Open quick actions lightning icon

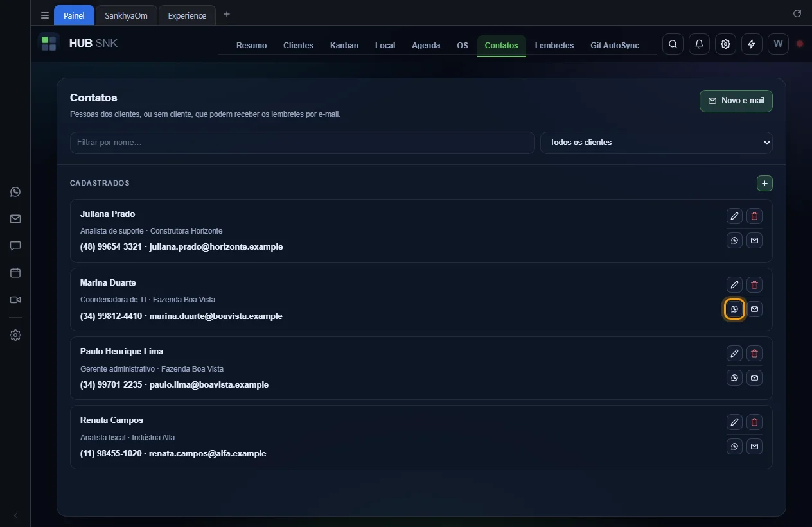click(x=752, y=44)
